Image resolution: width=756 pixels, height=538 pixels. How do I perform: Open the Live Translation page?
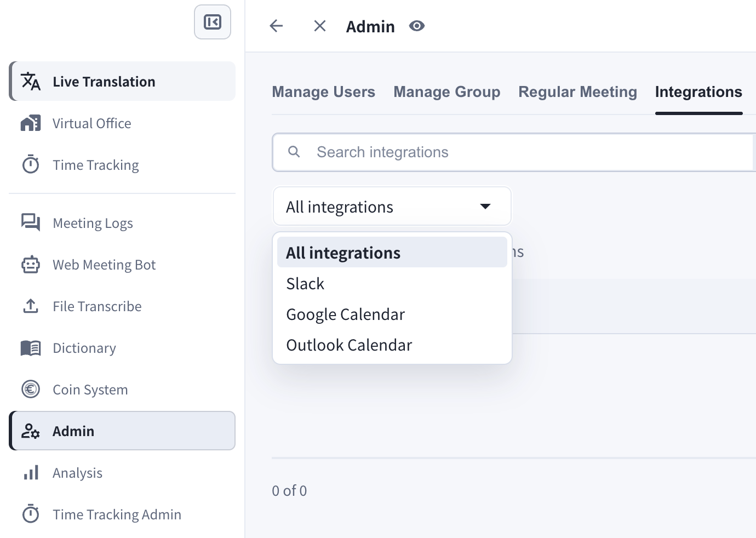pos(122,81)
